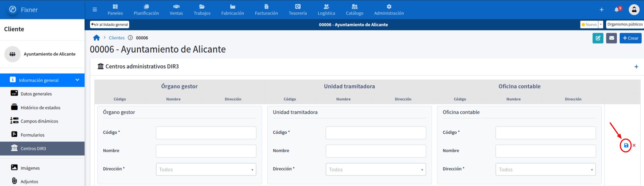Open the Clientes breadcrumb link

tap(117, 38)
